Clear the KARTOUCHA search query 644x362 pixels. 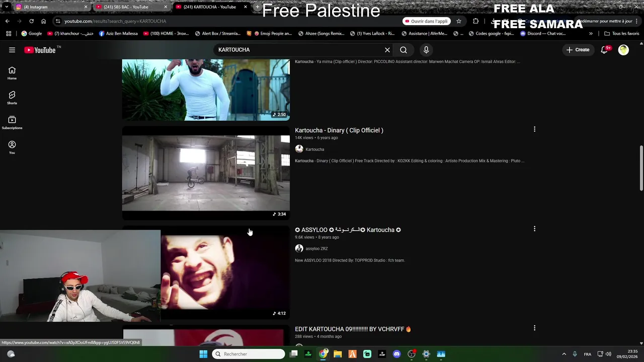coord(387,50)
